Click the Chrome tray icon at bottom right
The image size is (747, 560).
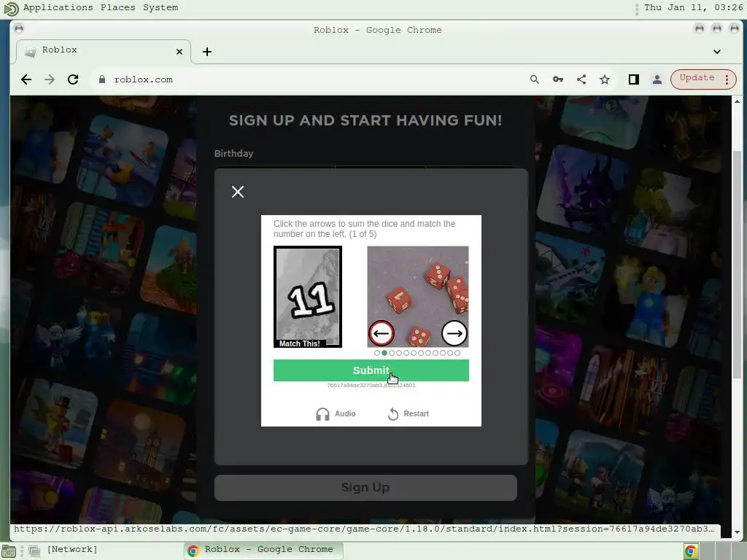[x=690, y=551]
